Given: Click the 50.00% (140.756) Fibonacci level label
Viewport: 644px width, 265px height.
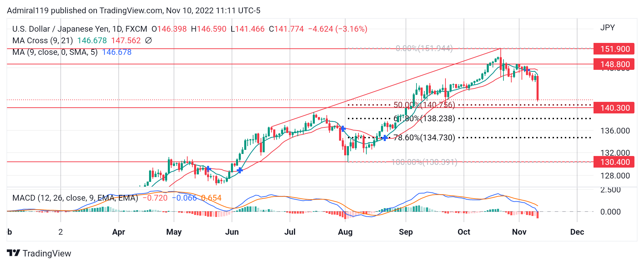Looking at the screenshot, I should (424, 105).
